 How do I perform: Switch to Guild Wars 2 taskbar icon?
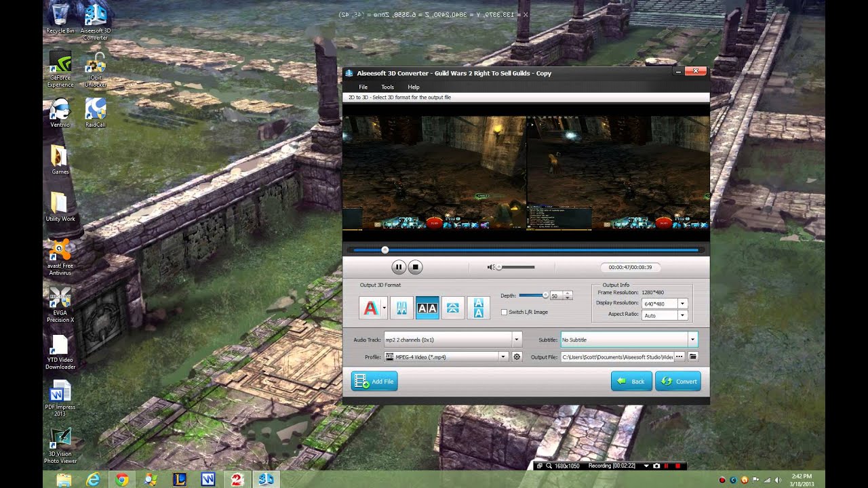tap(237, 480)
